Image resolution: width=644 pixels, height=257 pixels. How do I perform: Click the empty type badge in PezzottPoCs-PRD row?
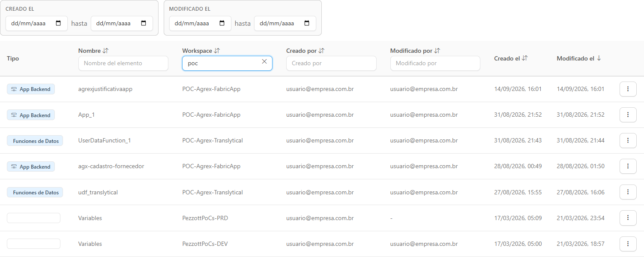(x=33, y=218)
